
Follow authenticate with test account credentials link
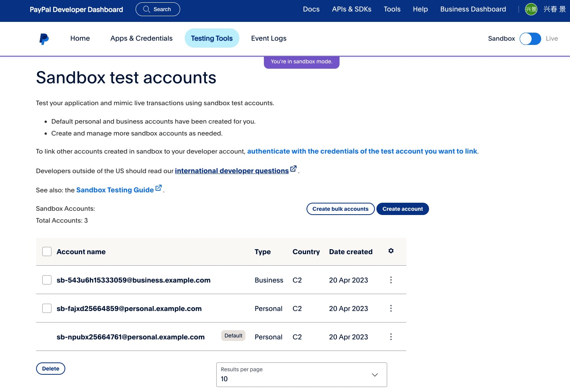[362, 151]
